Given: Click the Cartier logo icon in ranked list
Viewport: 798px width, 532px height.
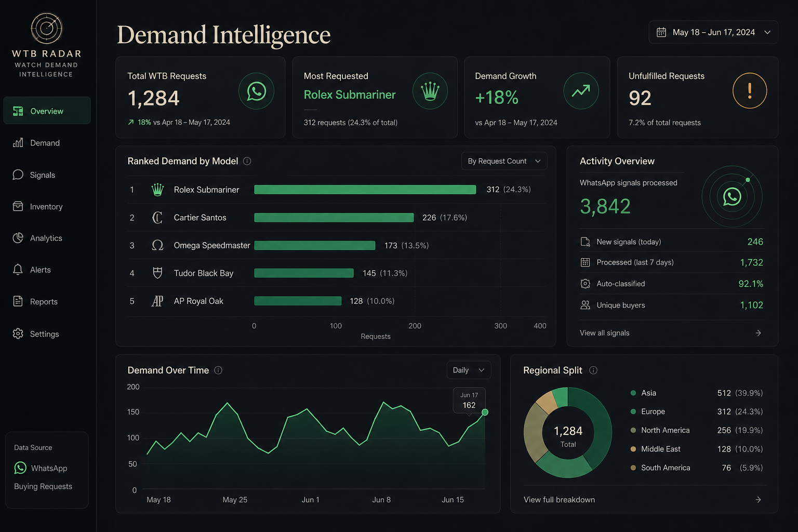Looking at the screenshot, I should click(x=157, y=218).
